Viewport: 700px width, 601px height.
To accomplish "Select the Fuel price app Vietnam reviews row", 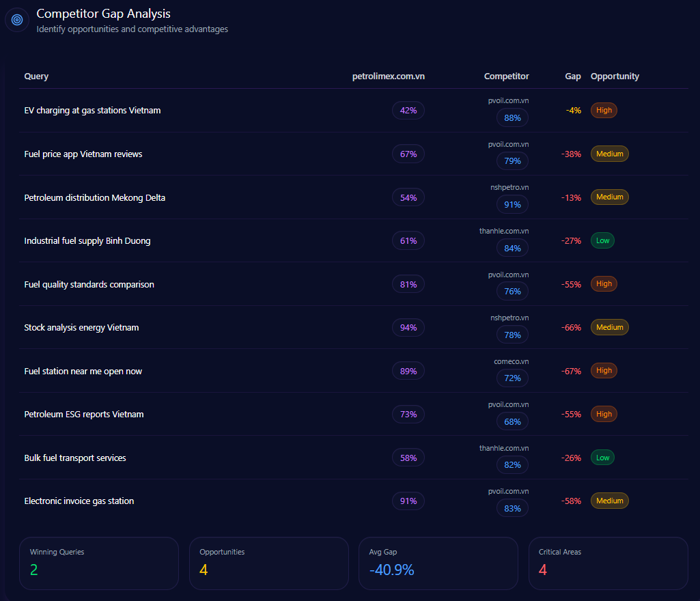I will click(x=83, y=154).
